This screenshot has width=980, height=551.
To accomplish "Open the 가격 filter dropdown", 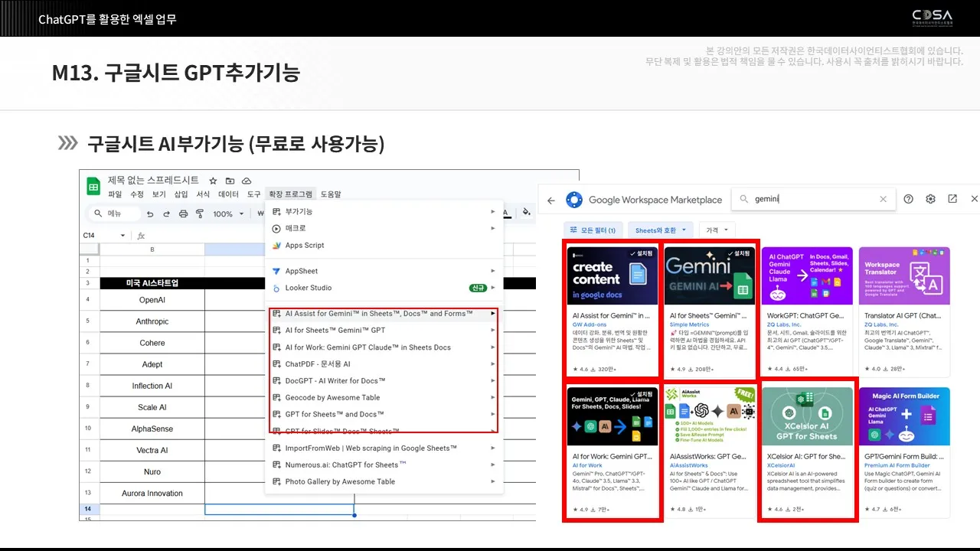I will pos(717,230).
